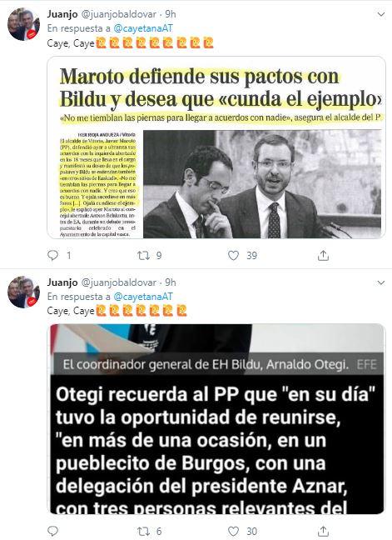Reply to the second tweet about Otegi
The height and width of the screenshot is (540, 392).
[x=52, y=531]
